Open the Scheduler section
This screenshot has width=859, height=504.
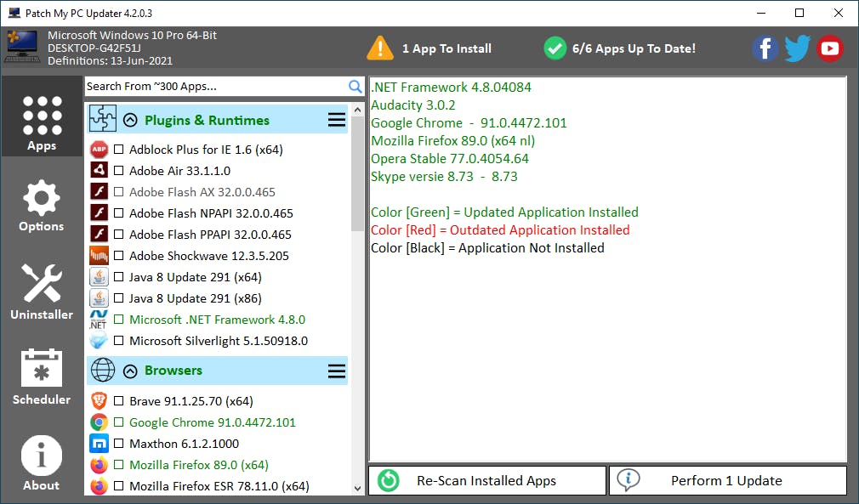[42, 377]
